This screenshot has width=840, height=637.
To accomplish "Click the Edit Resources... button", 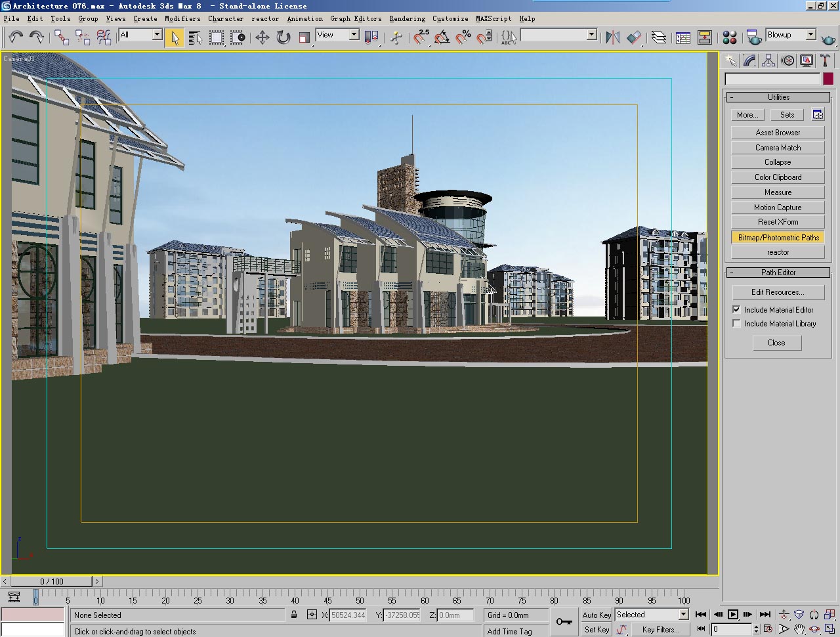I will pyautogui.click(x=778, y=292).
